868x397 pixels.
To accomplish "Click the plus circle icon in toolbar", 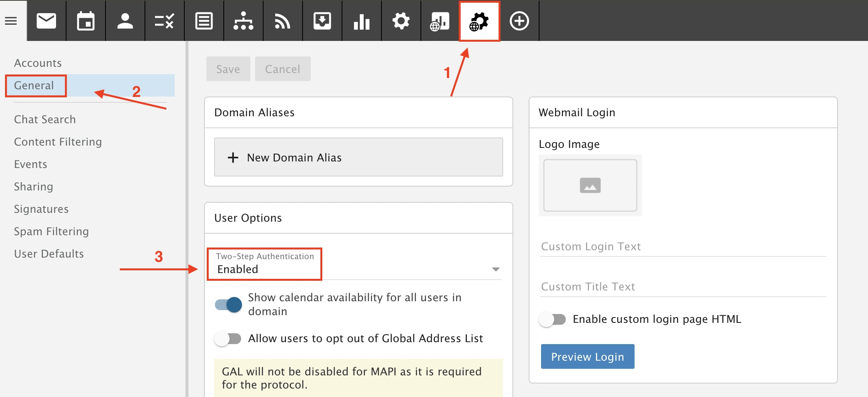I will tap(519, 21).
